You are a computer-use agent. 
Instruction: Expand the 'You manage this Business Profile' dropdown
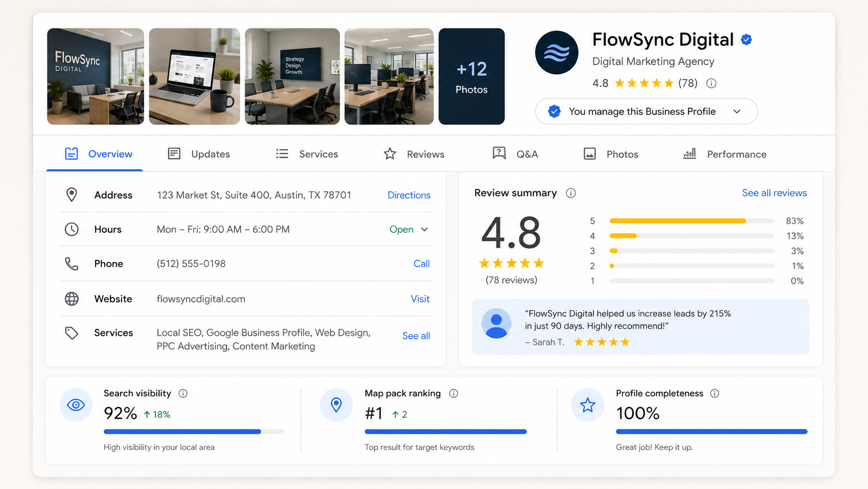click(x=646, y=112)
